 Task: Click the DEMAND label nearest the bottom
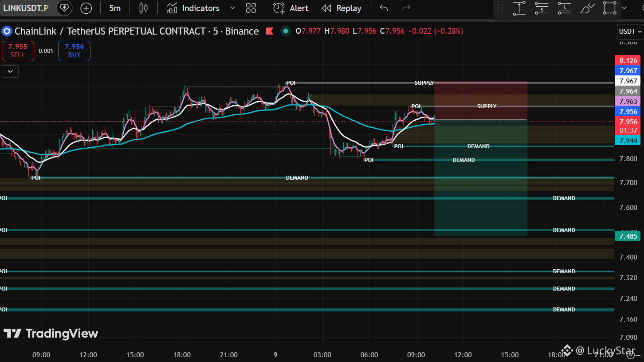point(564,310)
